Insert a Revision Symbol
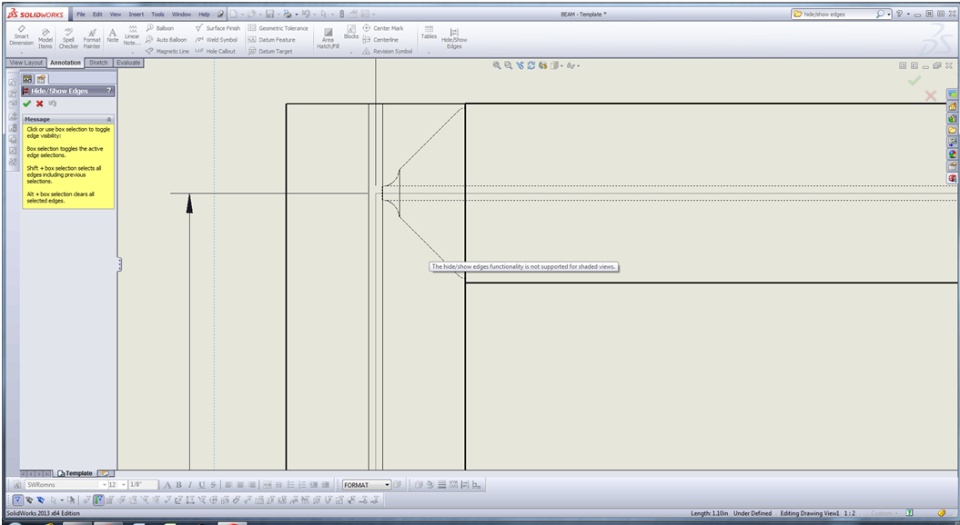This screenshot has height=525, width=960. click(x=388, y=51)
